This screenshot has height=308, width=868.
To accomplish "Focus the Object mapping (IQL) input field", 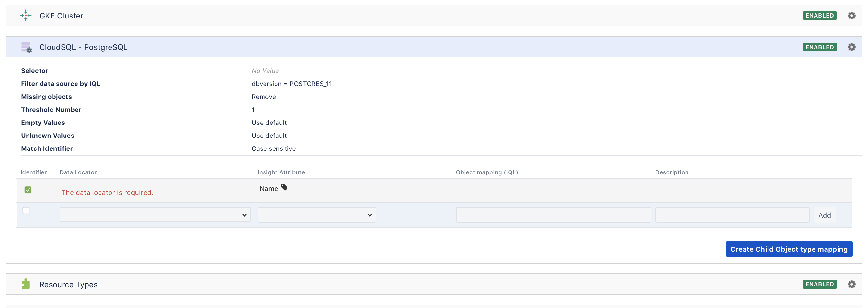I will (553, 215).
